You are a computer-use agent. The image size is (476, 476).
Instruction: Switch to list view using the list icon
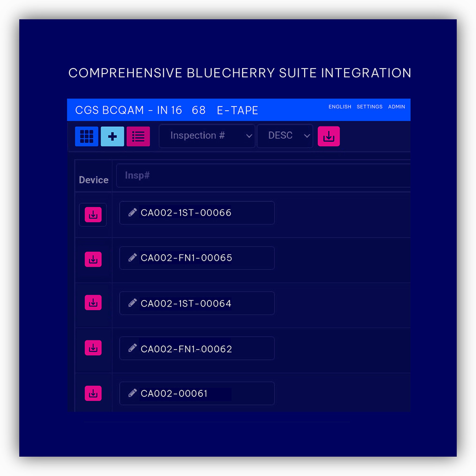pos(138,136)
